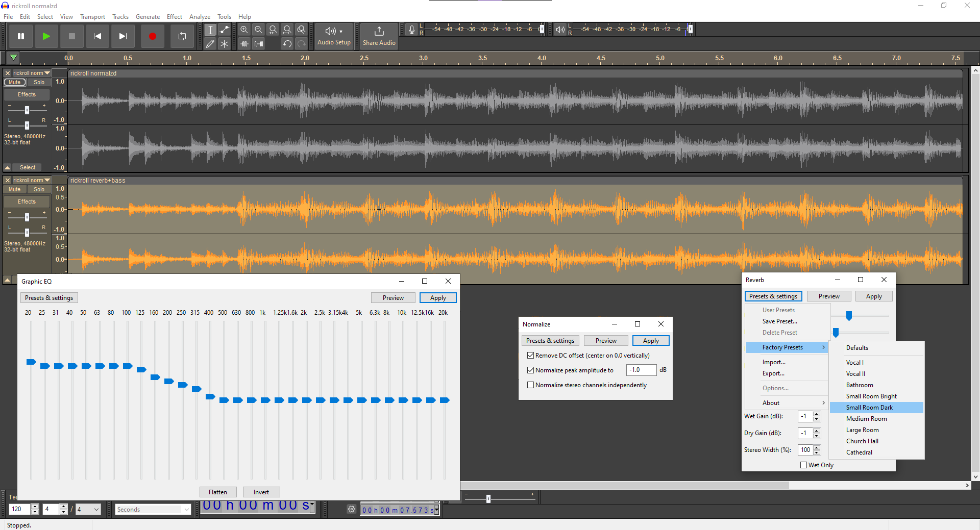Click the 20 Hz EQ slider thumb

pos(31,362)
